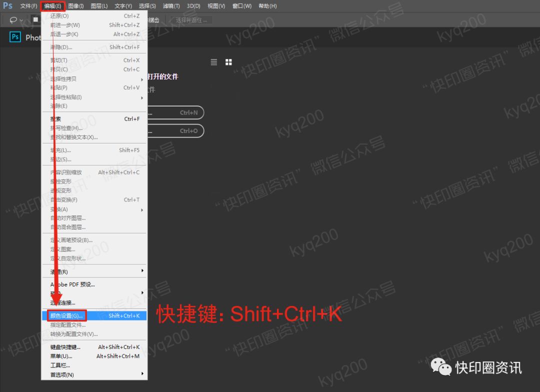Choose 剪切(T) from Edit menu

pyautogui.click(x=94, y=60)
